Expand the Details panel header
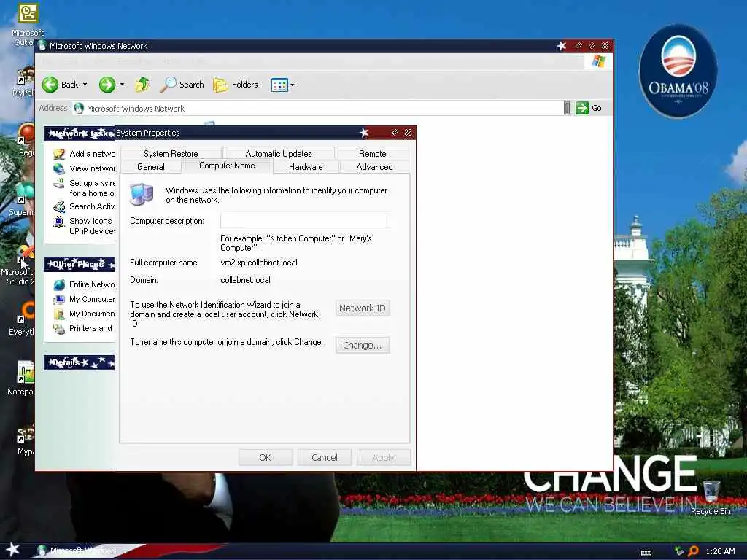This screenshot has height=560, width=747. [79, 363]
